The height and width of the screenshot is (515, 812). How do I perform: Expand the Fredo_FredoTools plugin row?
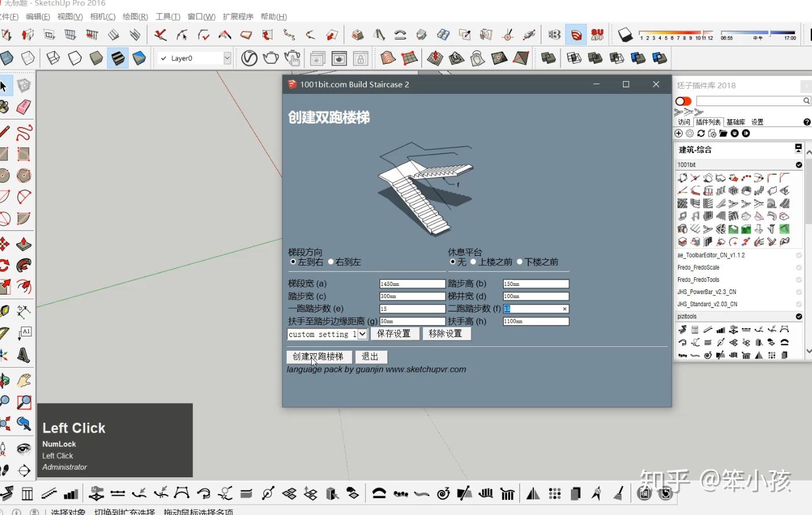tap(738, 280)
